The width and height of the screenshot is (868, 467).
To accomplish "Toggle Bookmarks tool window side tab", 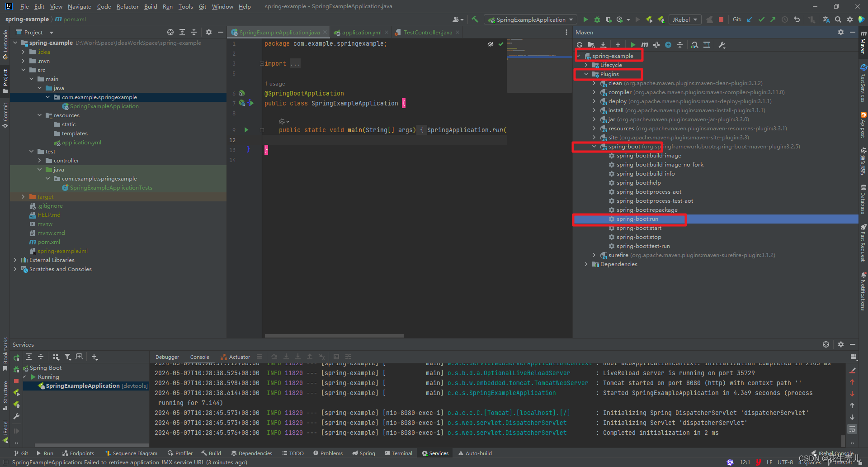I will [5, 354].
